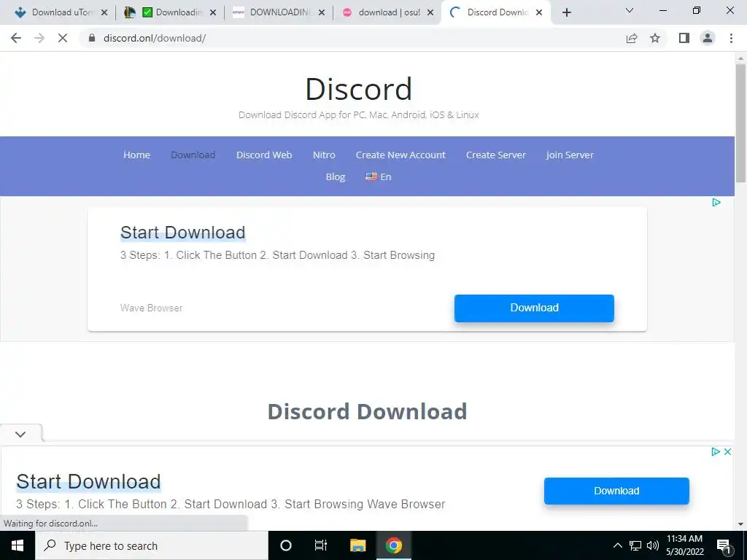Viewport: 747px width, 560px height.
Task: Click AdChoices icon on top ad
Action: (716, 203)
